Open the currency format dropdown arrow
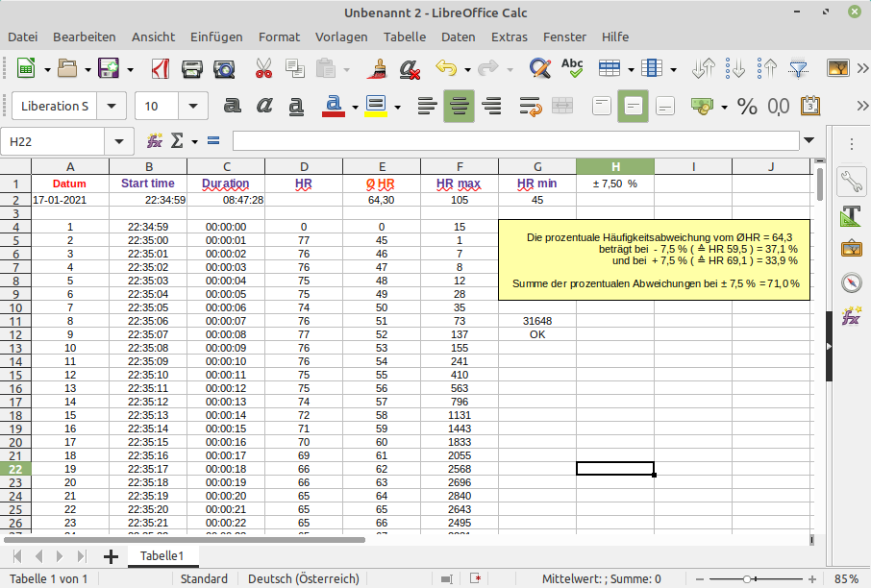 (x=724, y=107)
